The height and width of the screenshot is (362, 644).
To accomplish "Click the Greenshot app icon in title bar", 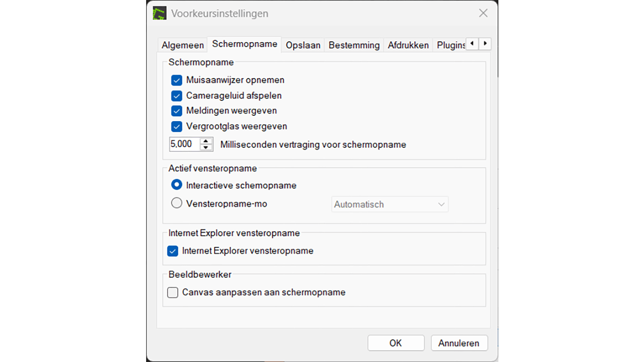I will pos(160,13).
